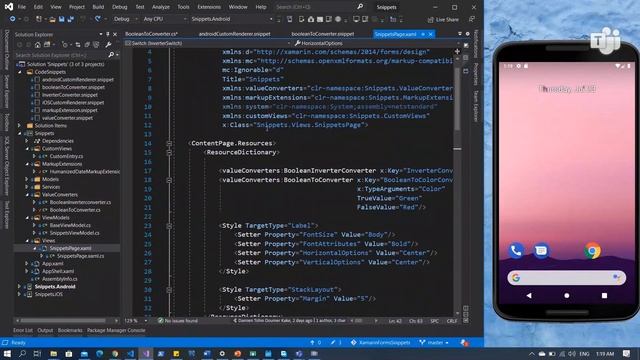Click the XamarinFormsSnippets repository in status bar
The width and height of the screenshot is (640, 360).
380,342
